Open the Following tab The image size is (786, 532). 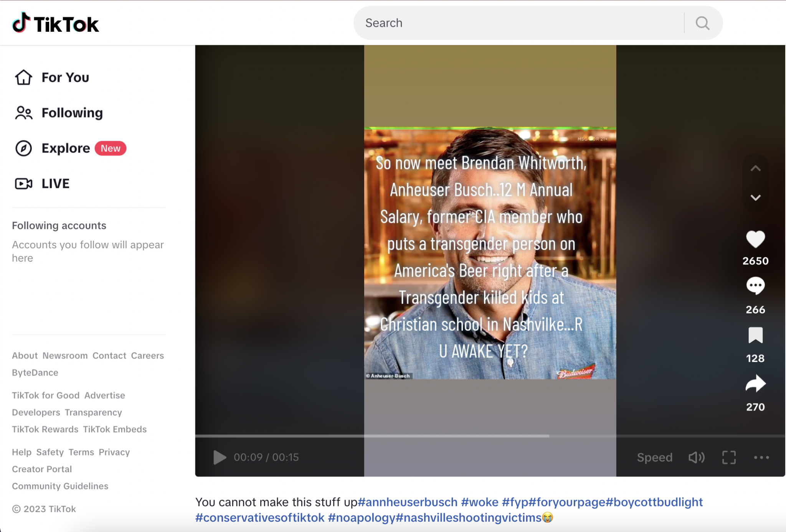pos(72,112)
